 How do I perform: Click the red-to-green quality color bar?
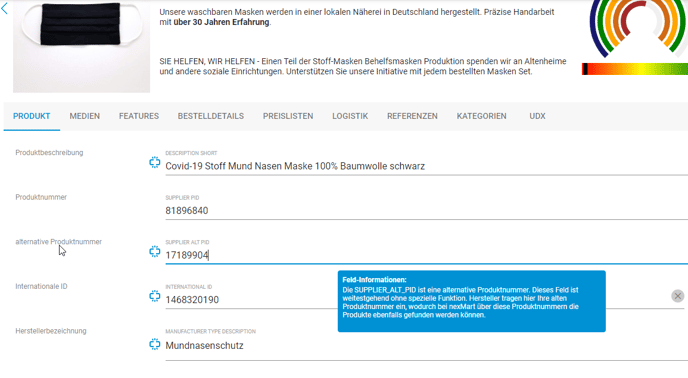pos(635,69)
